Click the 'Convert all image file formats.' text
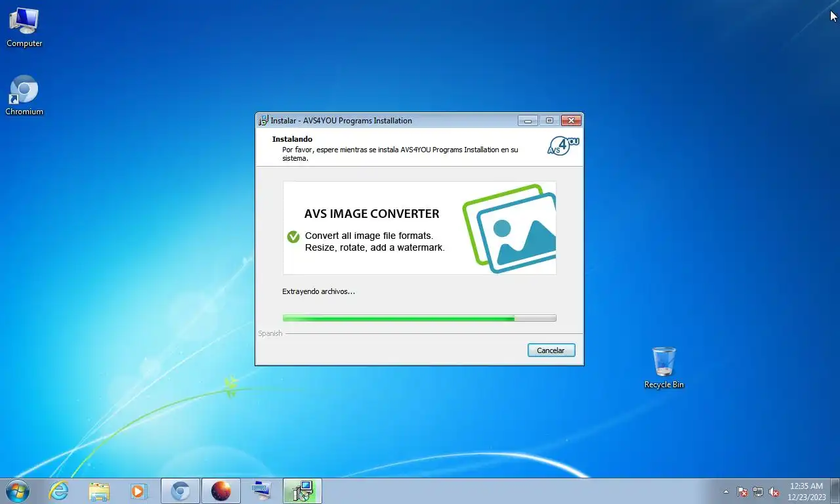 [x=369, y=236]
